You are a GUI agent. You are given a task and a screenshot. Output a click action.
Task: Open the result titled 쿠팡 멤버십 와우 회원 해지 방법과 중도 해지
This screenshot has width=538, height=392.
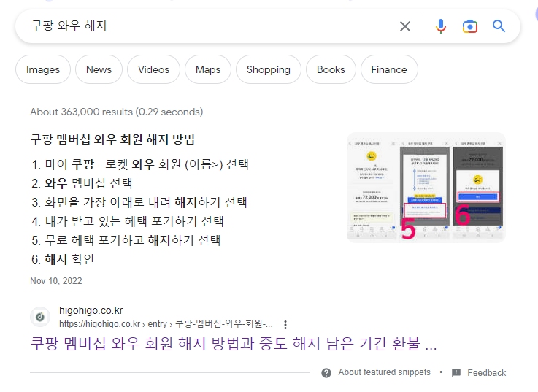234,344
